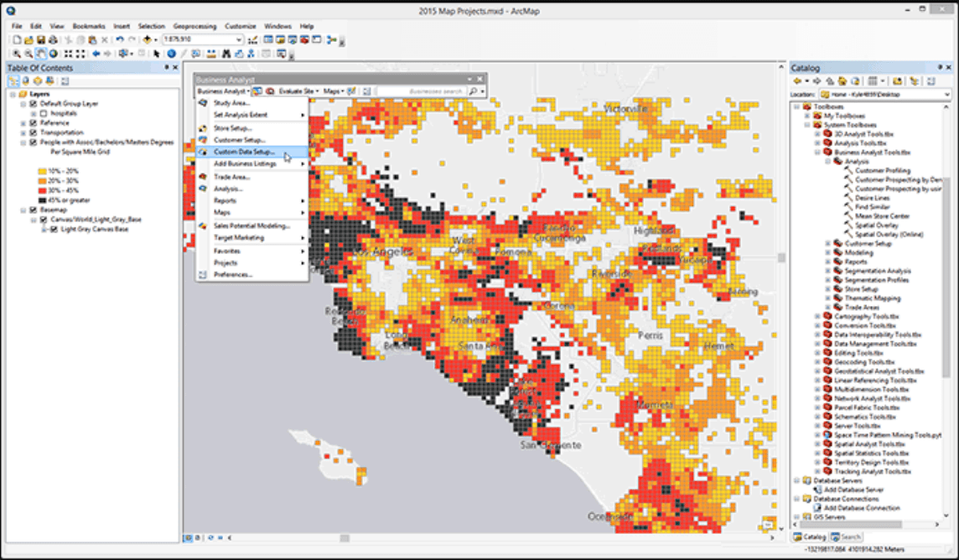This screenshot has height=560, width=959.
Task: Click Add Database Connection in Catalog
Action: [x=857, y=508]
